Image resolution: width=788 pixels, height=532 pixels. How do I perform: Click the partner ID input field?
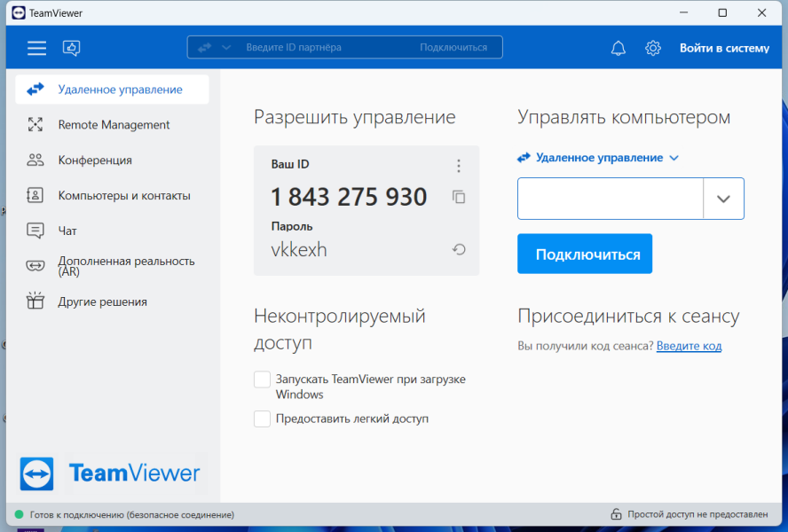pyautogui.click(x=611, y=199)
